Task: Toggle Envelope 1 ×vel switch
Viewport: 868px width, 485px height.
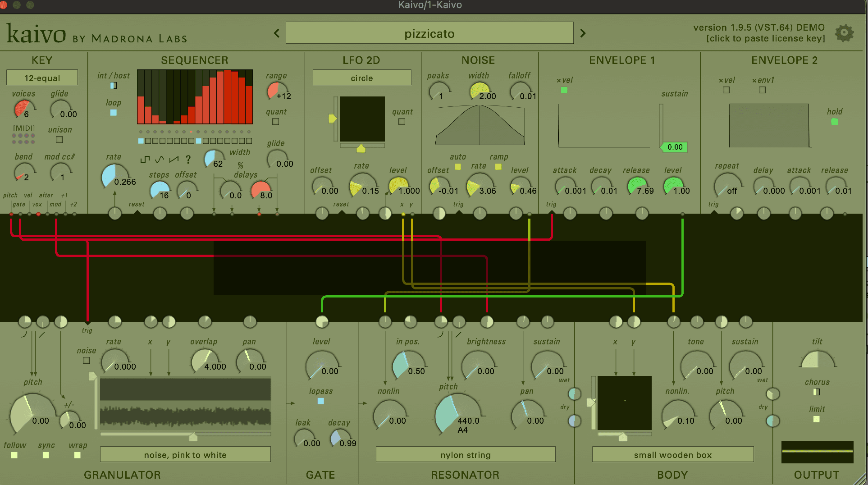Action: (564, 90)
